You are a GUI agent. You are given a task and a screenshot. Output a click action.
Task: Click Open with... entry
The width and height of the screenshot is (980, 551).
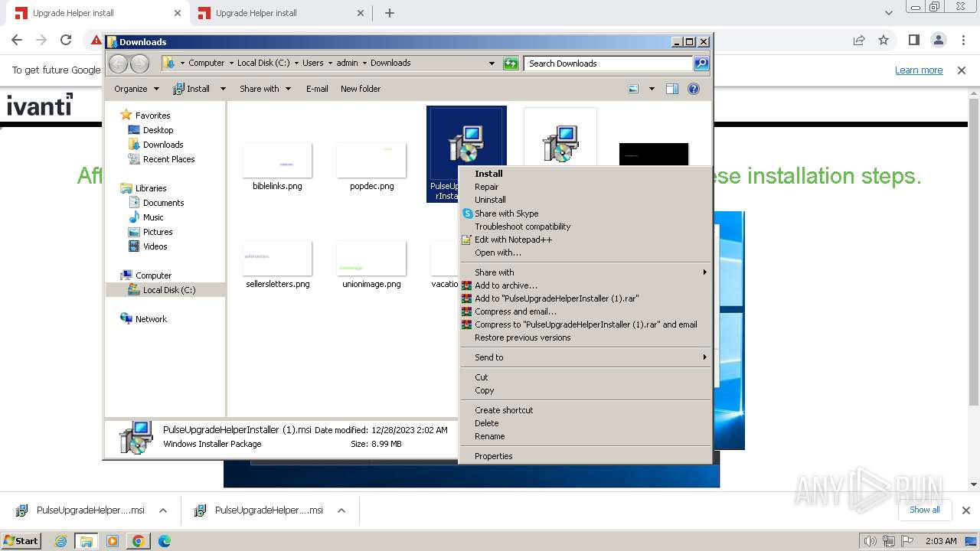point(498,253)
